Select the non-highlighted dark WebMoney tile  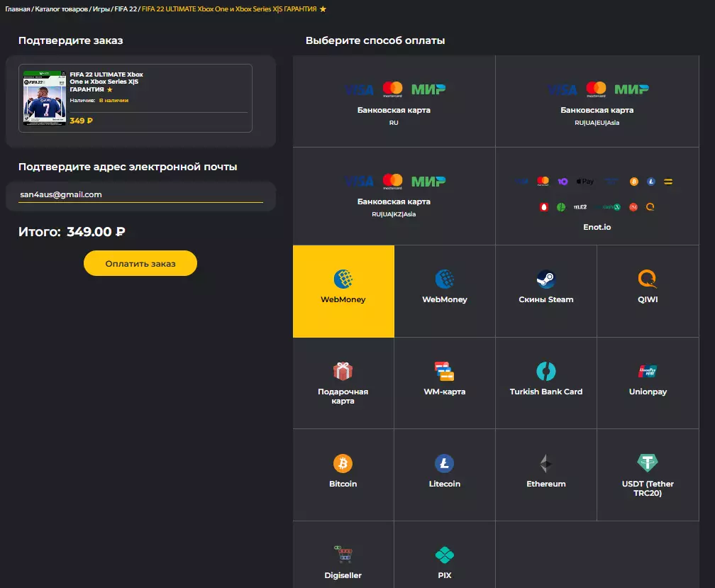coord(444,289)
